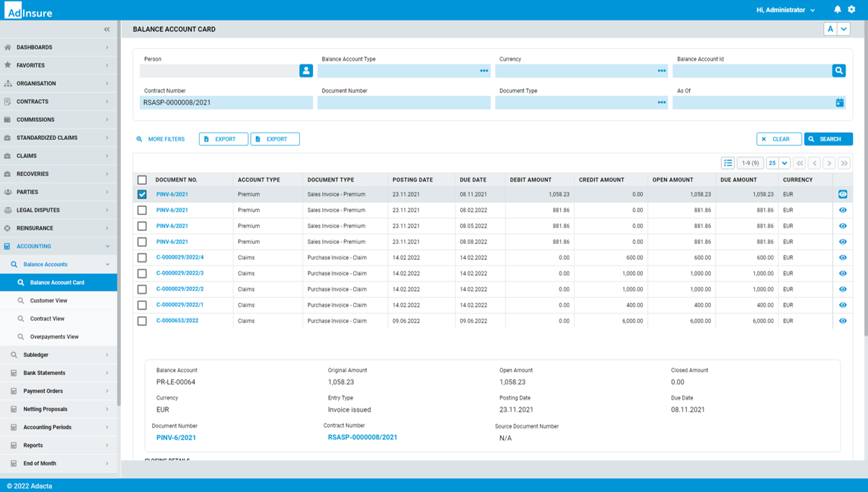Toggle the select-all header checkbox
Image resolution: width=868 pixels, height=492 pixels.
click(142, 180)
